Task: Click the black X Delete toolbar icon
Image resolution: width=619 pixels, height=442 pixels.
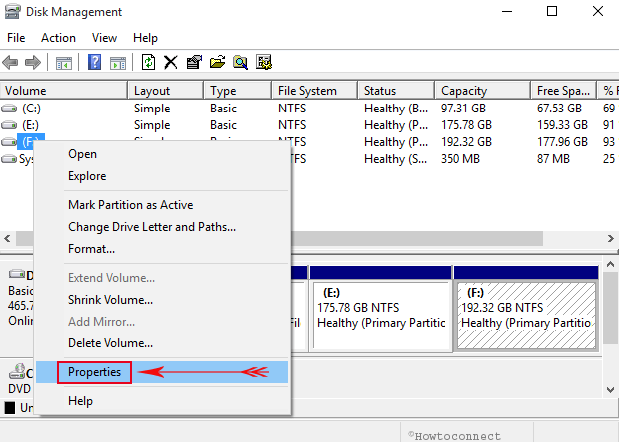Action: point(171,62)
